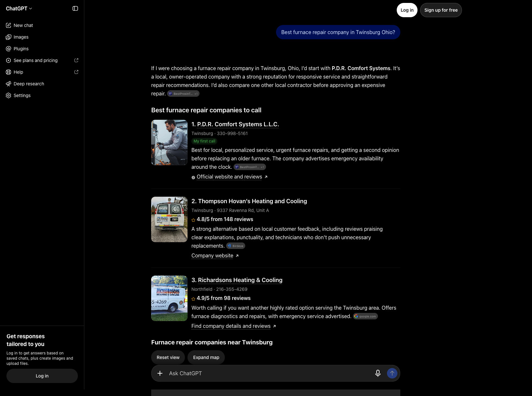Toggle the sidebar collapse icon
Viewport: 532px width, 396px height.
tap(75, 8)
